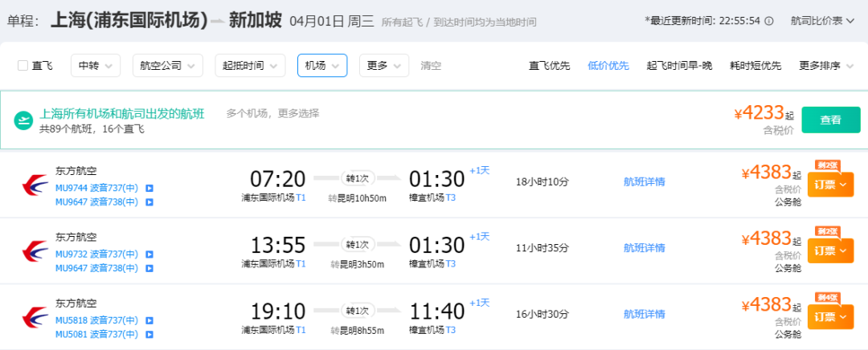This screenshot has width=868, height=350.
Task: Click China Eastern logo of 19:10 flight
Action: pyautogui.click(x=35, y=319)
